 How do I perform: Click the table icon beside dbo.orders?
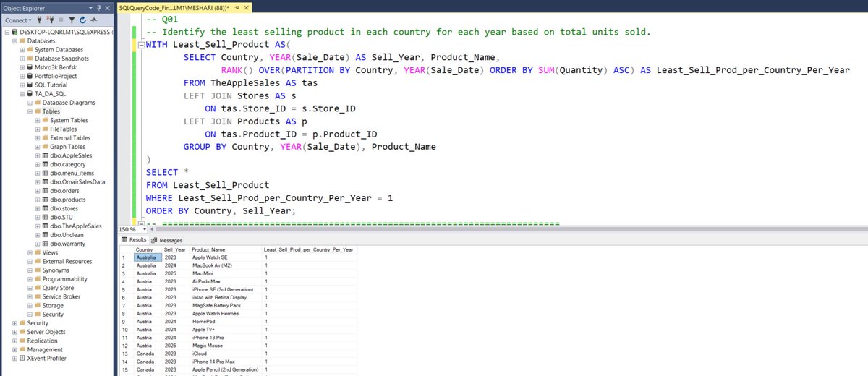(45, 191)
